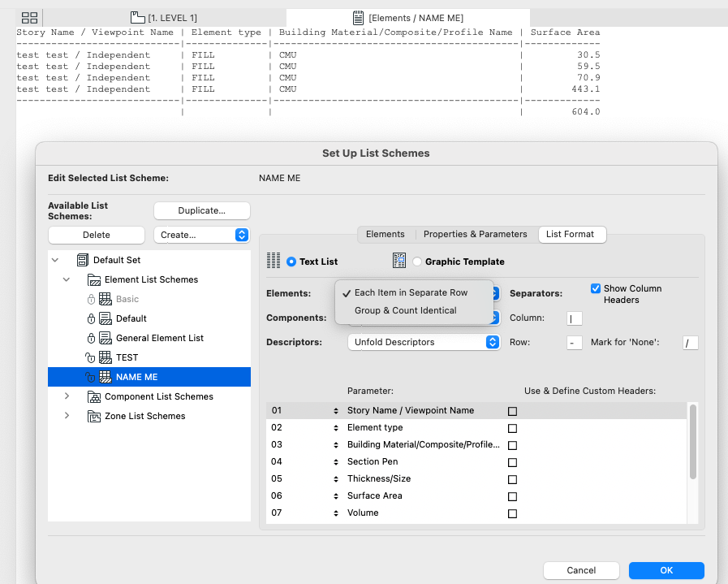Image resolution: width=728 pixels, height=584 pixels.
Task: Click the Component List Schemes folder icon
Action: coord(94,396)
